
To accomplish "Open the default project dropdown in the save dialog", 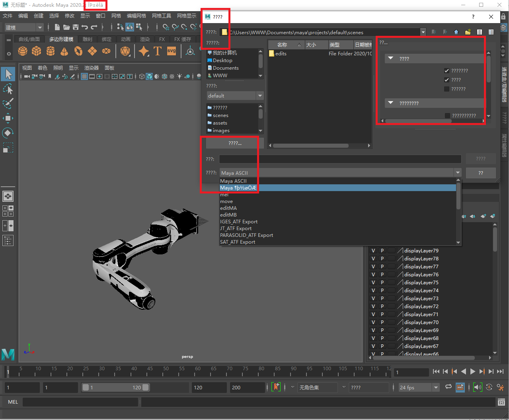I will click(260, 96).
